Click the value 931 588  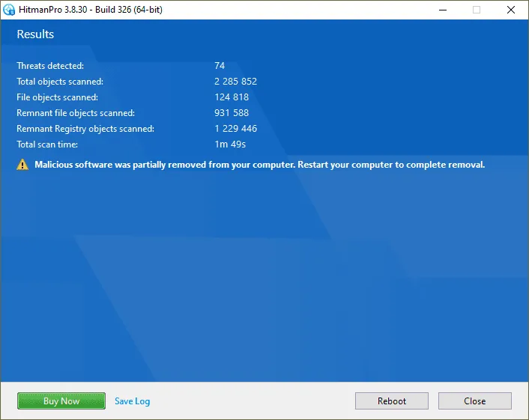pos(232,112)
